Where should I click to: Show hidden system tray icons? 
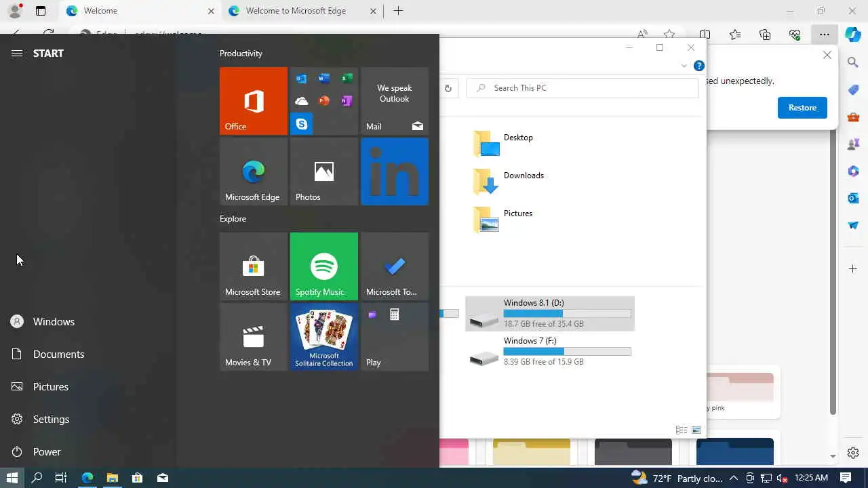click(734, 478)
